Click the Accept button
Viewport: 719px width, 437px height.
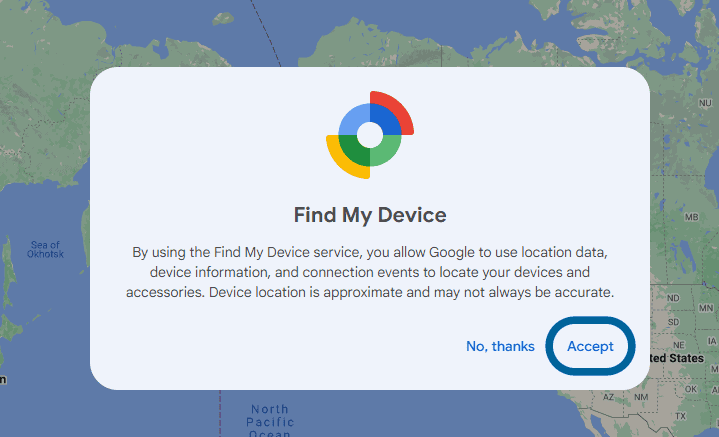pos(590,346)
